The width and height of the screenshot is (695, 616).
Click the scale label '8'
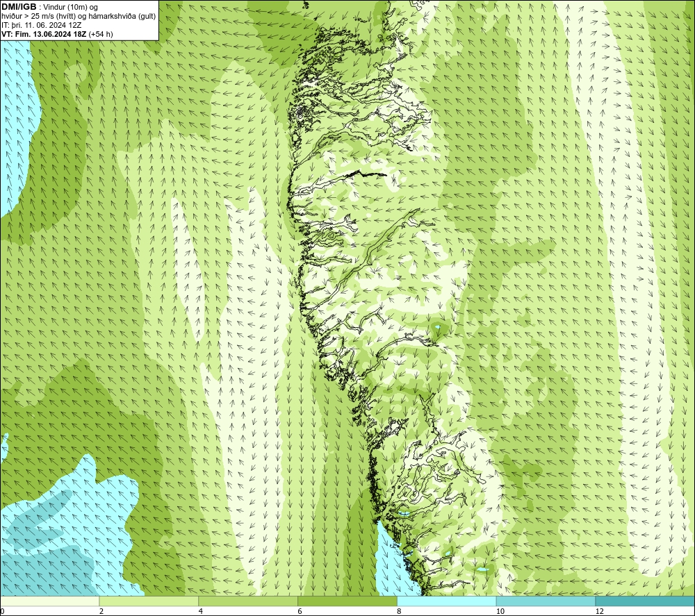pyautogui.click(x=400, y=611)
